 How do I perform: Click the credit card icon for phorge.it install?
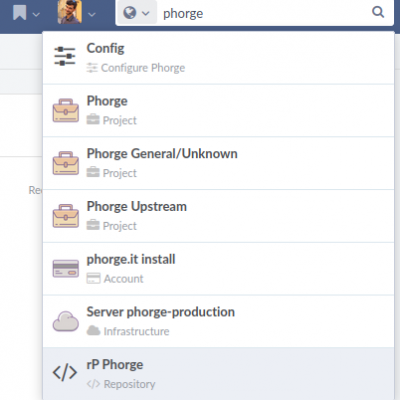[66, 269]
